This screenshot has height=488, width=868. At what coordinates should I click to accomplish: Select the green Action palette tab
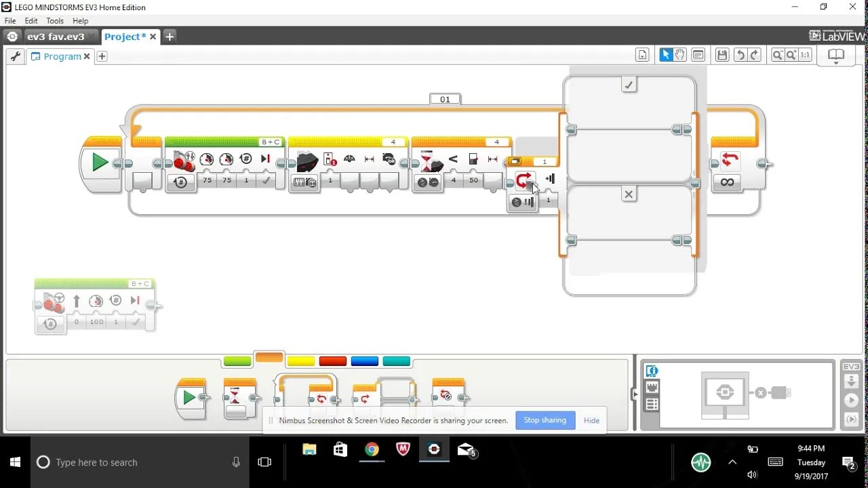[x=237, y=361]
